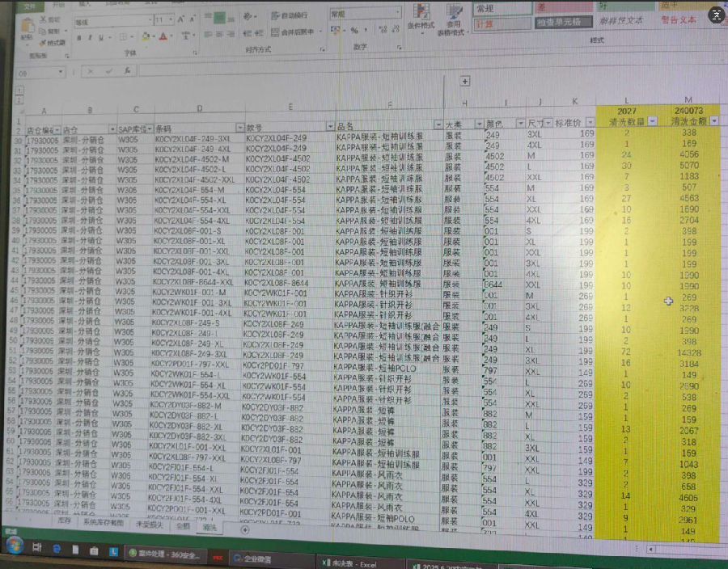Toggle middle vertical alignment (highlighted)
The height and width of the screenshot is (569, 728).
219,18
